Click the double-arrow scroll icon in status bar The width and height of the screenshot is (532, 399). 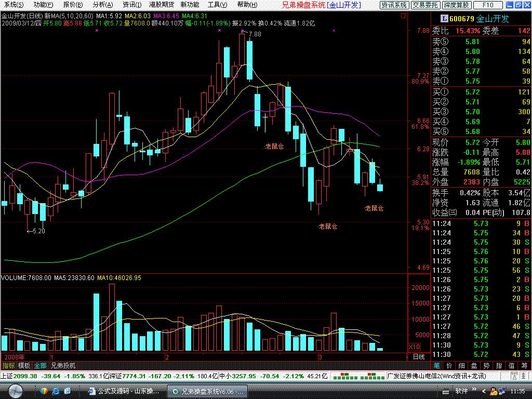coord(525,376)
